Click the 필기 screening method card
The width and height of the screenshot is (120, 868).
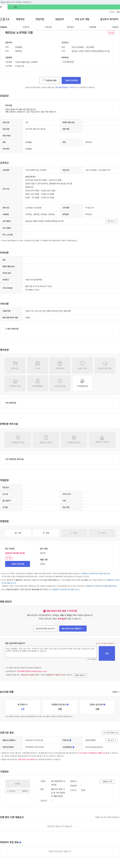[x=74, y=533]
